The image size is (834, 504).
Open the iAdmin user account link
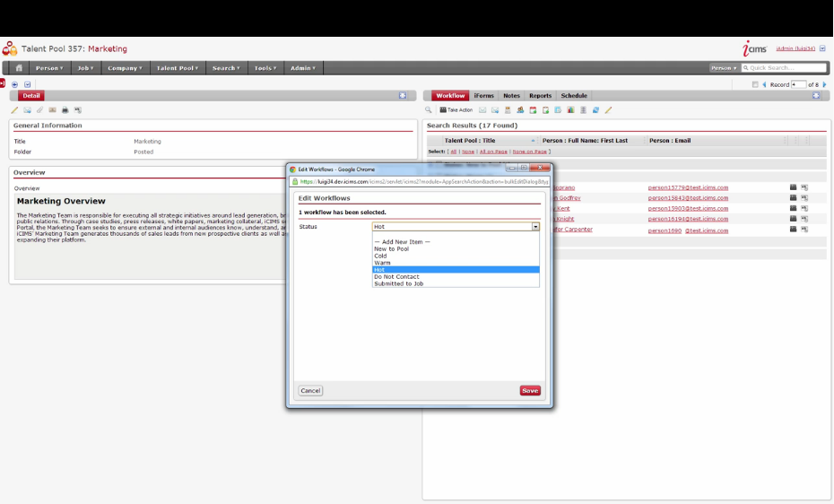click(795, 48)
